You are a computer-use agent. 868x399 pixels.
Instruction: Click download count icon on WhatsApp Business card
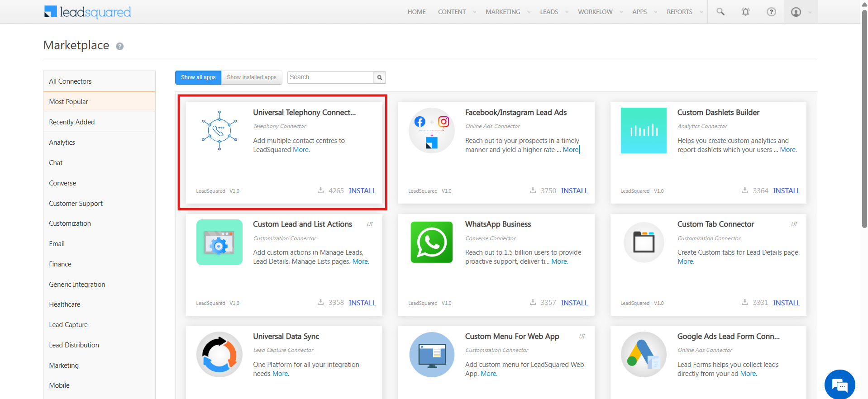coord(533,302)
